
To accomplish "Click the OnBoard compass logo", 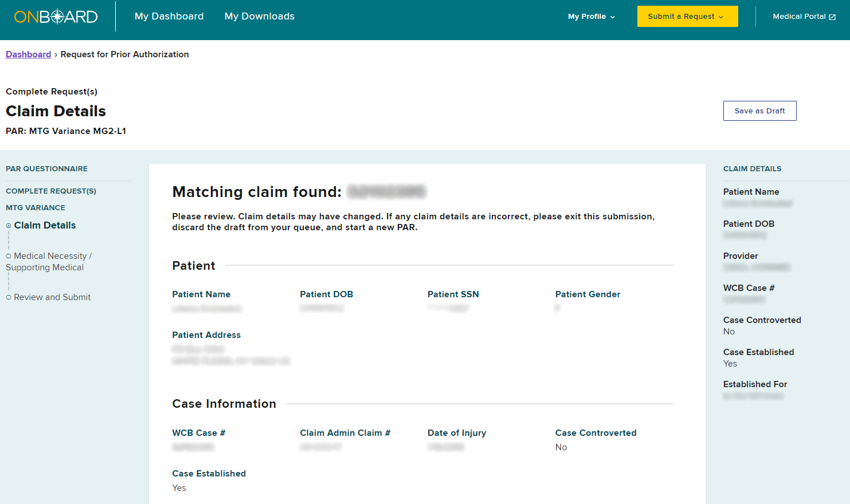I will [56, 17].
